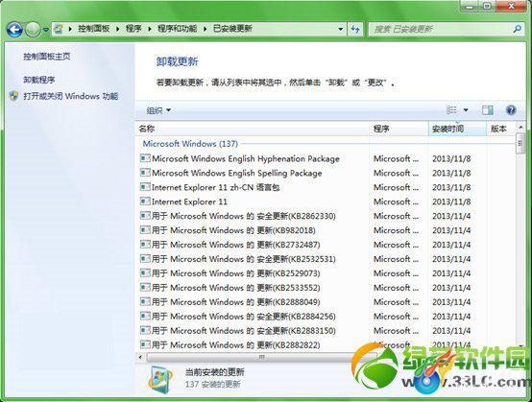
Task: Click the icon of KB2888049 update
Action: click(145, 301)
